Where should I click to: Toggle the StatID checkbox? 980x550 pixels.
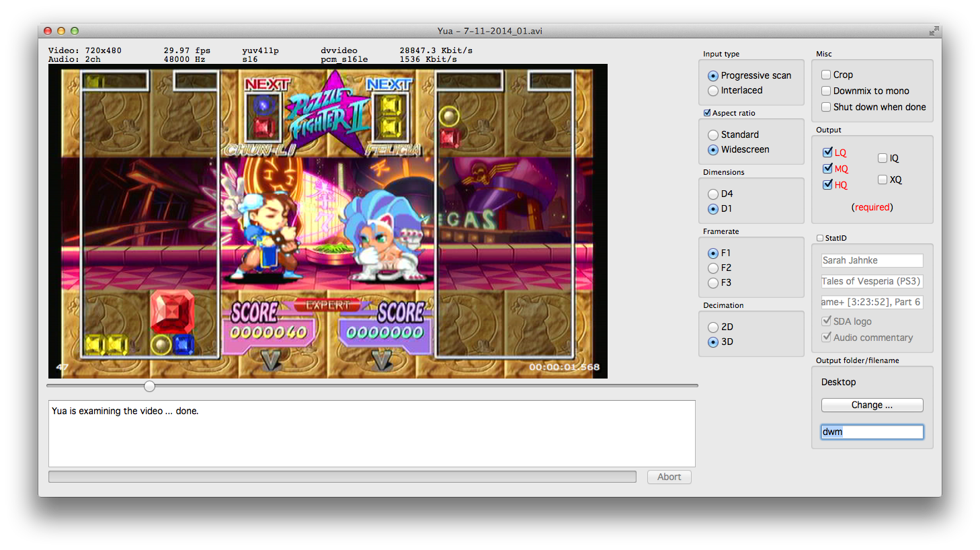pyautogui.click(x=820, y=238)
